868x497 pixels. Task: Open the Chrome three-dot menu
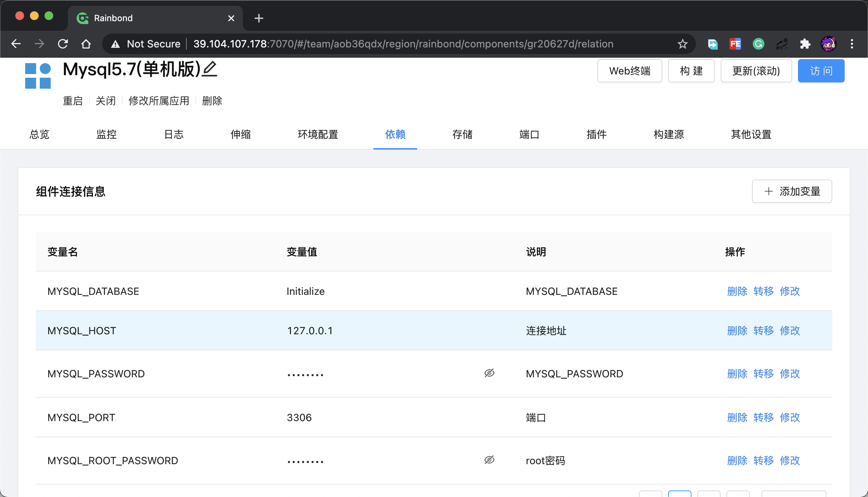pos(852,44)
